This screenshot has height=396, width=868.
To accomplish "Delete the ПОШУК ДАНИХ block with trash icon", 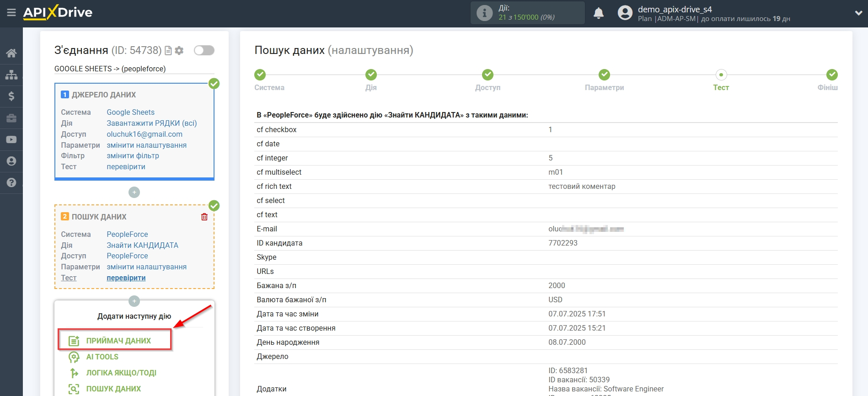I will point(204,217).
